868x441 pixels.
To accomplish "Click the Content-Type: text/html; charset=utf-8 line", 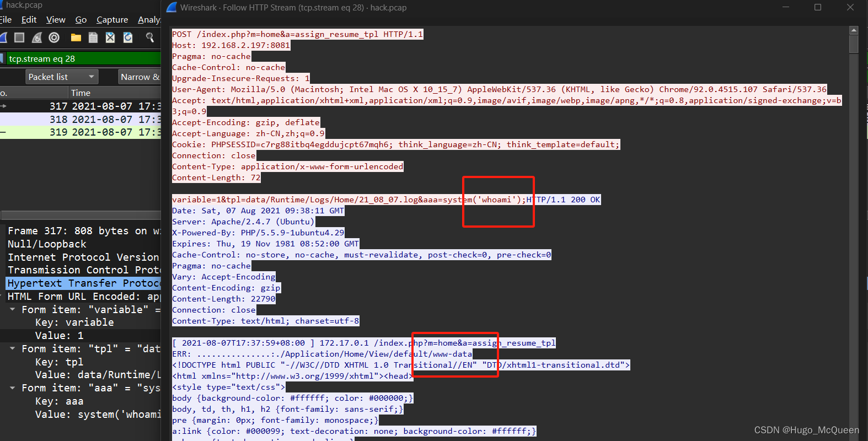I will tap(266, 321).
